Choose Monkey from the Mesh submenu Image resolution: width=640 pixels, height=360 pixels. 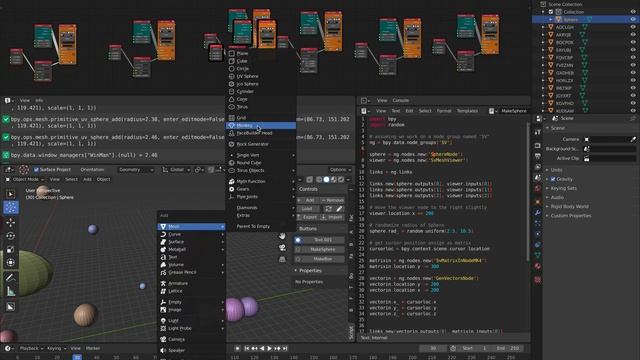pyautogui.click(x=261, y=125)
